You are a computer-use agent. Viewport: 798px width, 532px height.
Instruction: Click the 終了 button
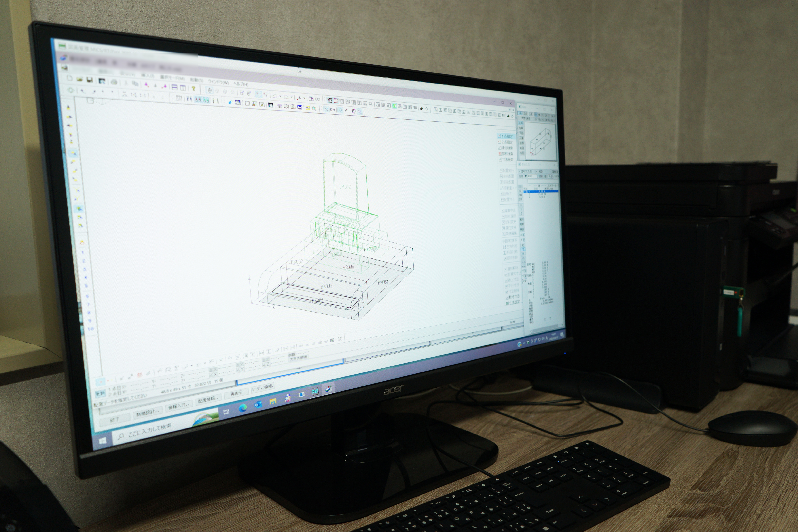click(115, 420)
